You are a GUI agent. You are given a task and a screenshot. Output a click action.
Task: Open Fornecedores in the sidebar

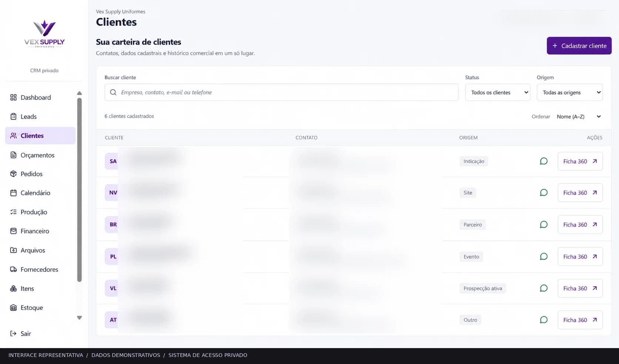(x=40, y=269)
